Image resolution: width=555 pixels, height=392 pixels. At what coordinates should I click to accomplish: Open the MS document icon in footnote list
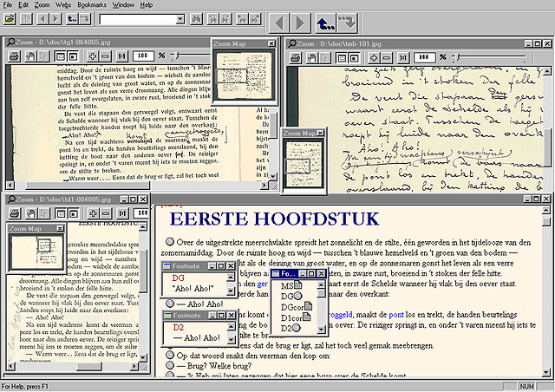[297, 284]
